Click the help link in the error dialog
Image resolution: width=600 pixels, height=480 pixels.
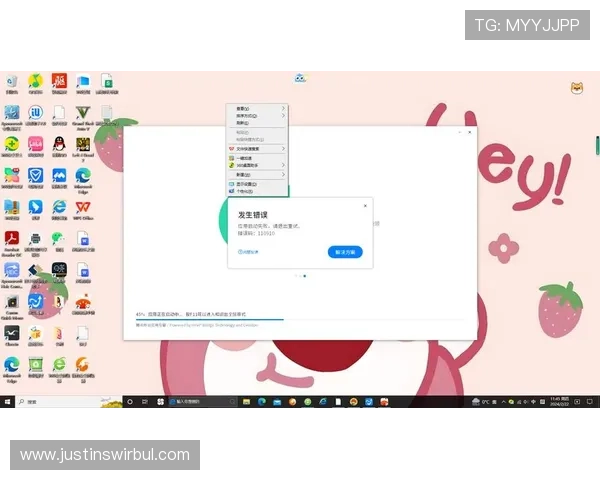pyautogui.click(x=247, y=252)
